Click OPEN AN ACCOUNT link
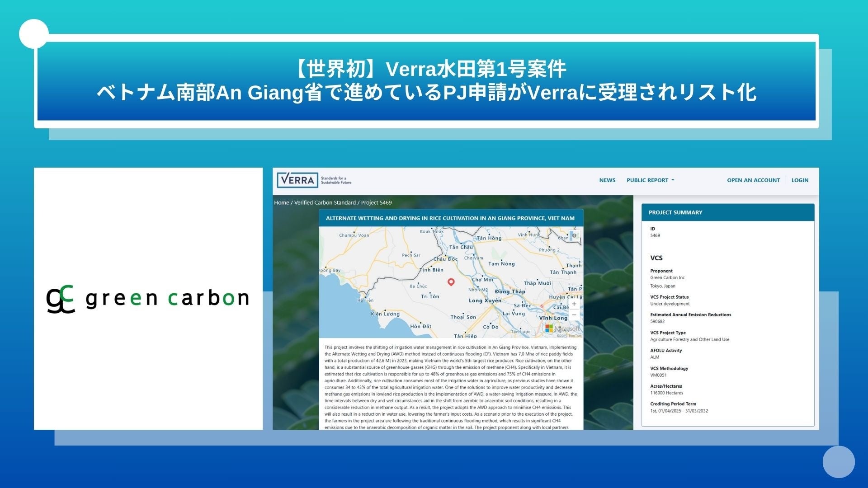The height and width of the screenshot is (488, 868). pyautogui.click(x=753, y=180)
